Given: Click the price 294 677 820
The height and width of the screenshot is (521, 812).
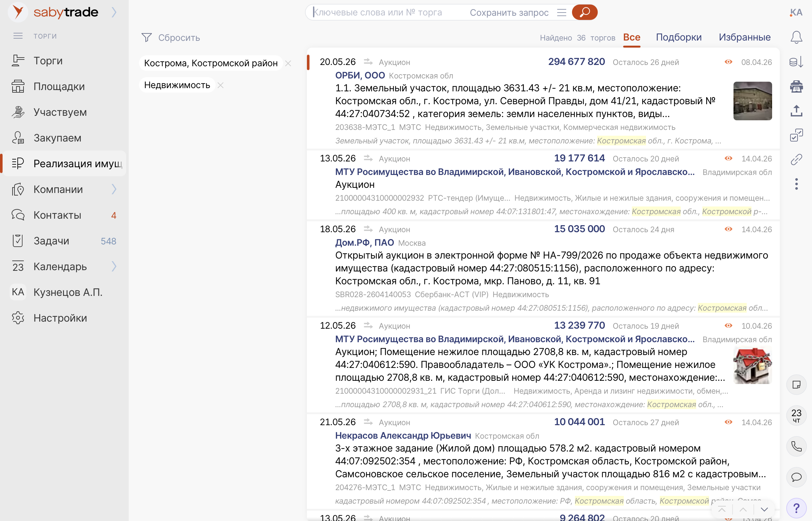Looking at the screenshot, I should (577, 61).
